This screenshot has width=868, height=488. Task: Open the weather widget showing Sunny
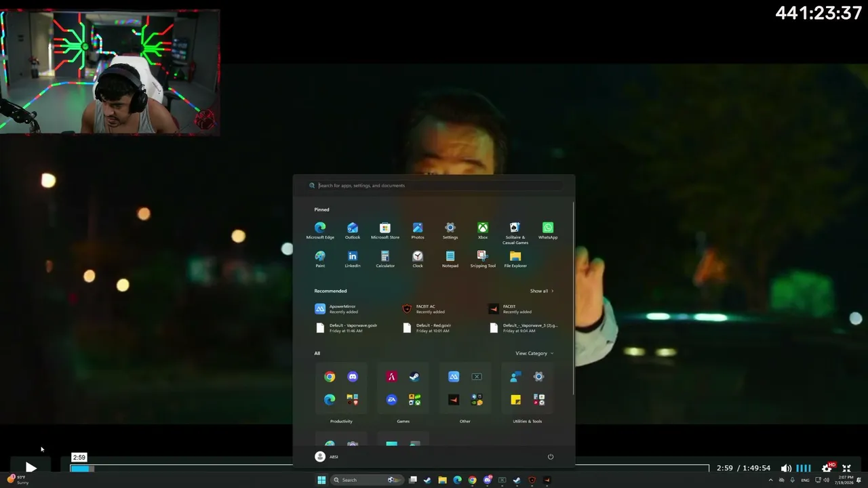click(x=18, y=480)
